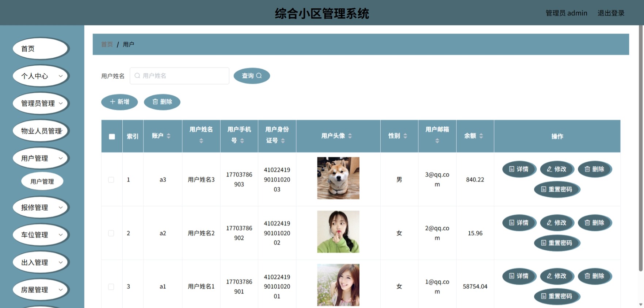Click 重置密码 for user a3
This screenshot has height=308, width=644.
pos(557,189)
